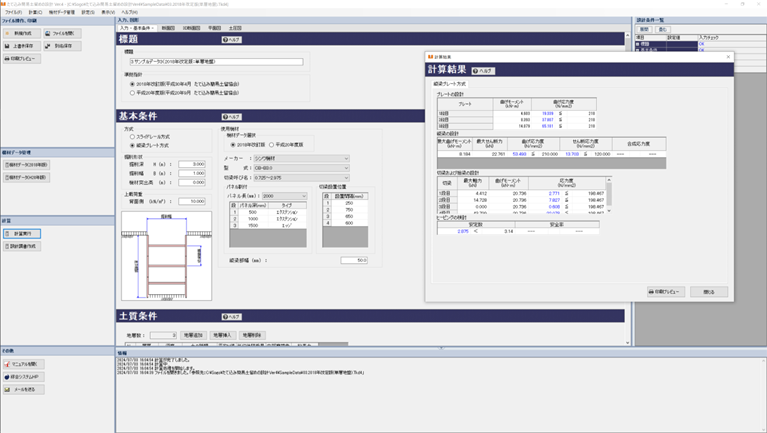Click the 新規作成 (new file) button
The height and width of the screenshot is (433, 767).
[x=22, y=33]
